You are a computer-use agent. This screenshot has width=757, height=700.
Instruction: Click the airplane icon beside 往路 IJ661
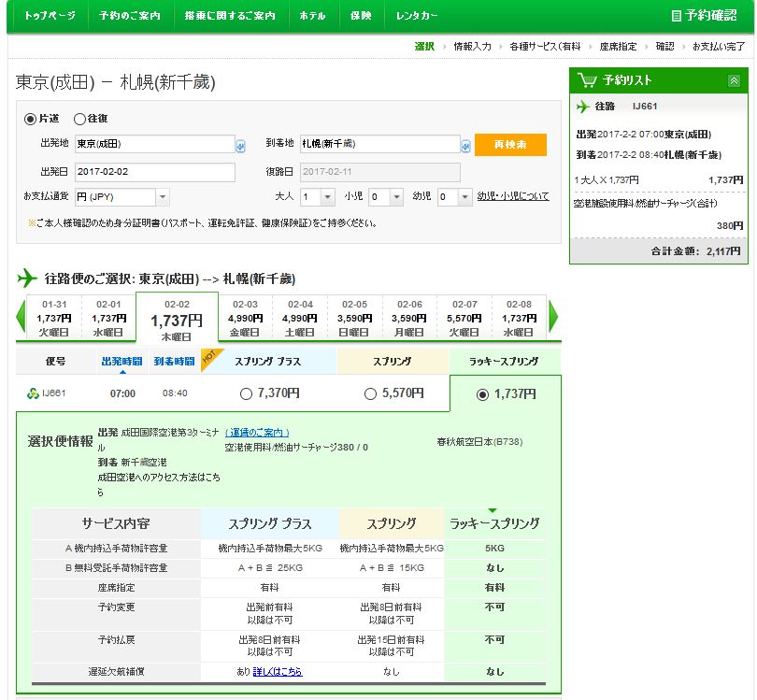click(x=583, y=107)
